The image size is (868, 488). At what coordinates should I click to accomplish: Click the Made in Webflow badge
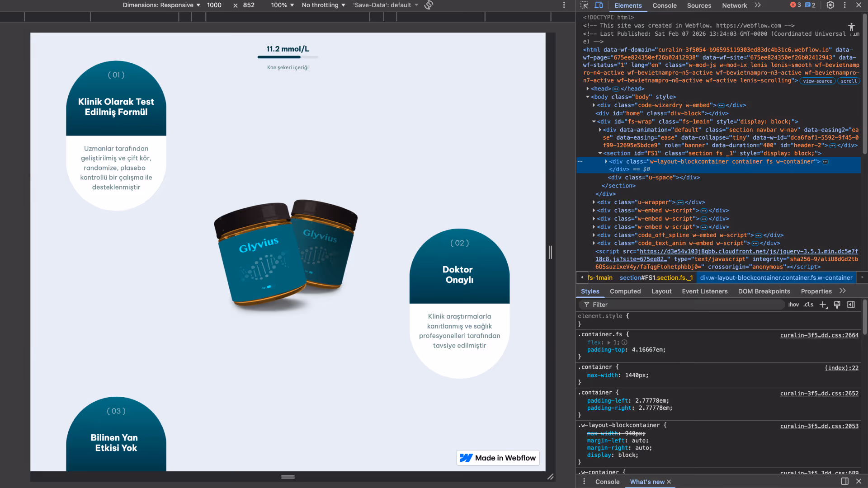pos(498,458)
